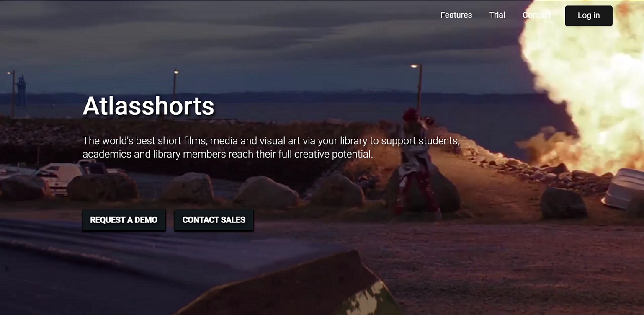Viewport: 644px width, 315px height.
Task: Select the REQUEST A DEMO button
Action: (x=124, y=220)
